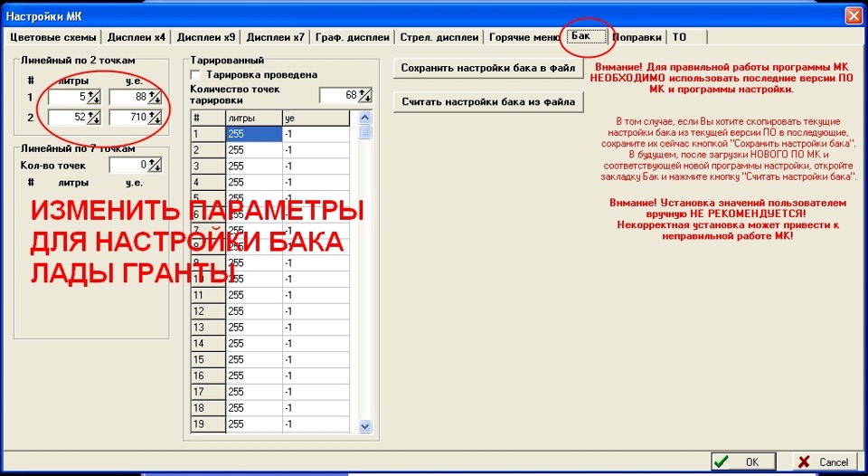Switch to the ТО tab
The width and height of the screenshot is (868, 476).
point(686,37)
